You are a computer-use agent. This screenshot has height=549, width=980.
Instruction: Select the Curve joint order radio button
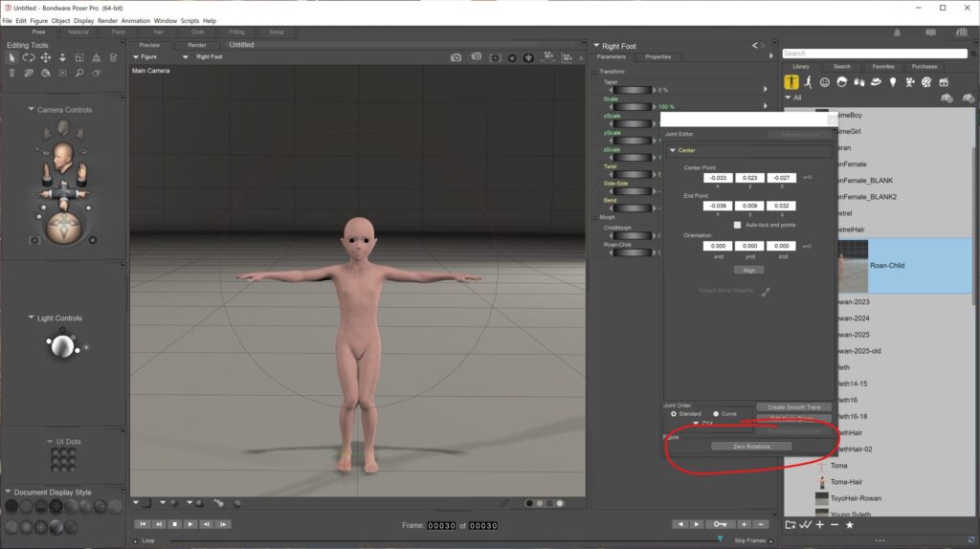pos(716,414)
